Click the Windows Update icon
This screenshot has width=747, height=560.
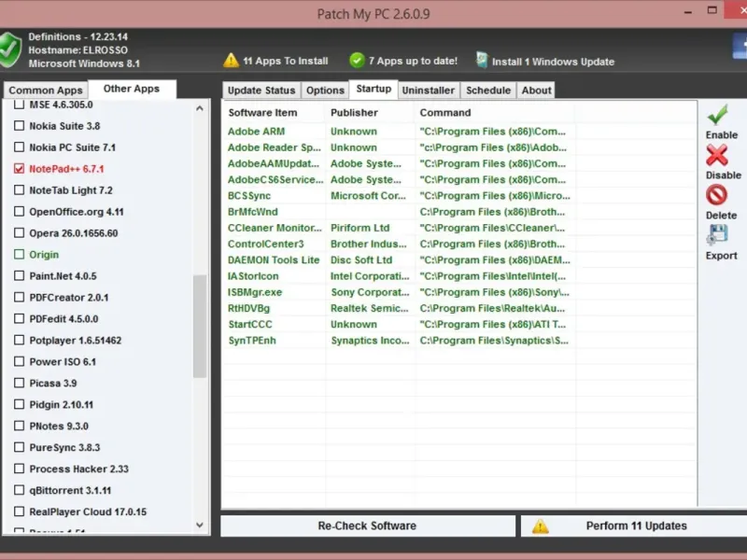tap(482, 60)
